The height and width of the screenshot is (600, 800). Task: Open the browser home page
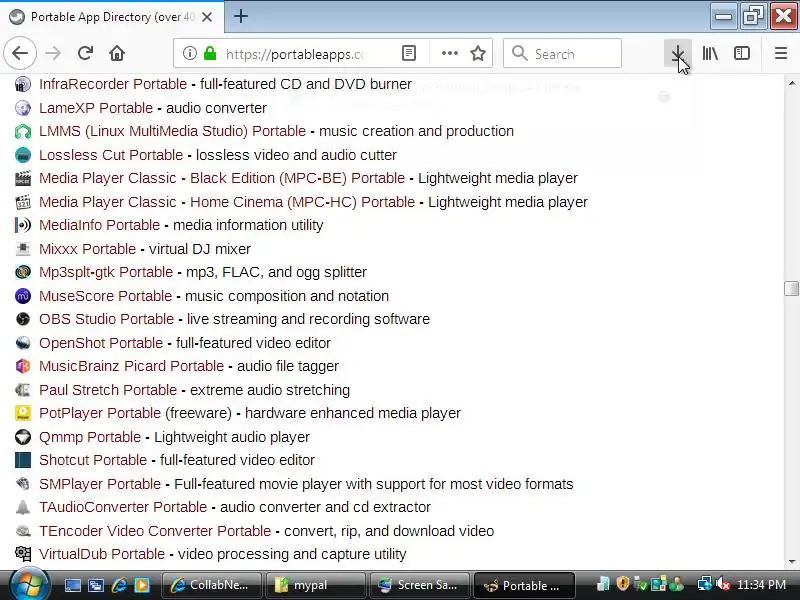click(117, 53)
